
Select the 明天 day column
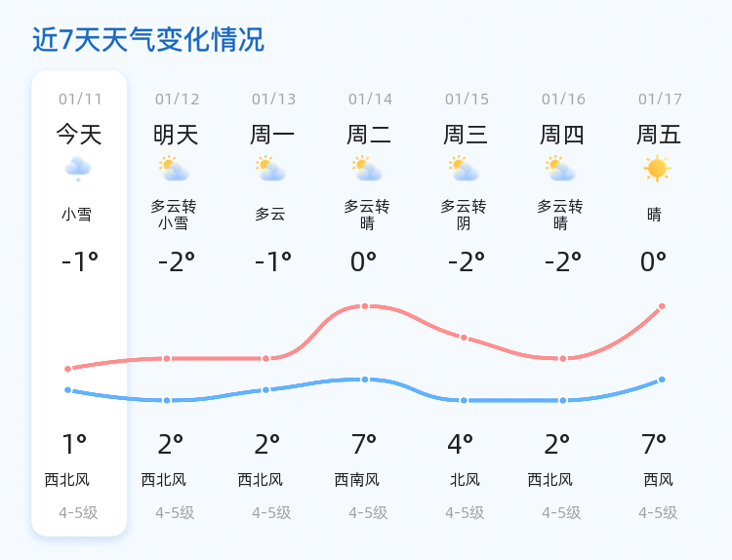(x=176, y=303)
